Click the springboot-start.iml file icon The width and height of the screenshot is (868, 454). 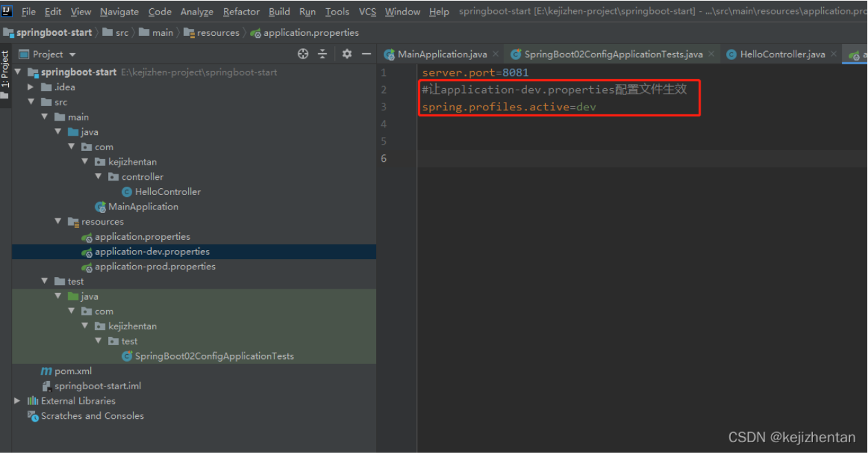[46, 386]
